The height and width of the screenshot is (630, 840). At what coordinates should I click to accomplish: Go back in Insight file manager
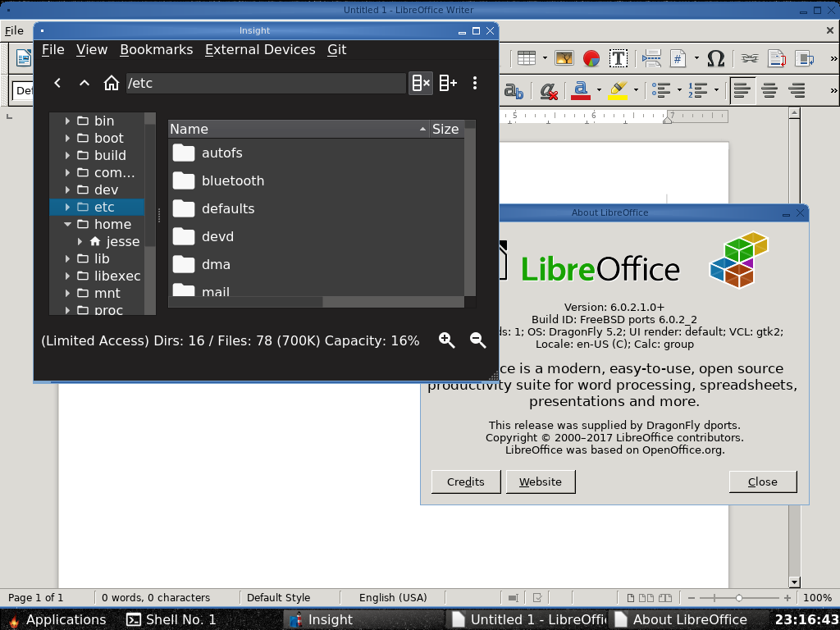57,83
